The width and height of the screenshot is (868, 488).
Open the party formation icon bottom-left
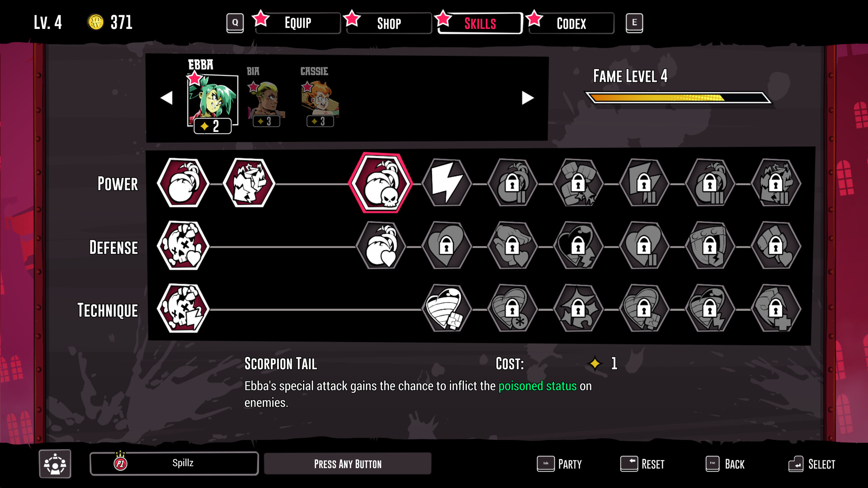(x=55, y=464)
